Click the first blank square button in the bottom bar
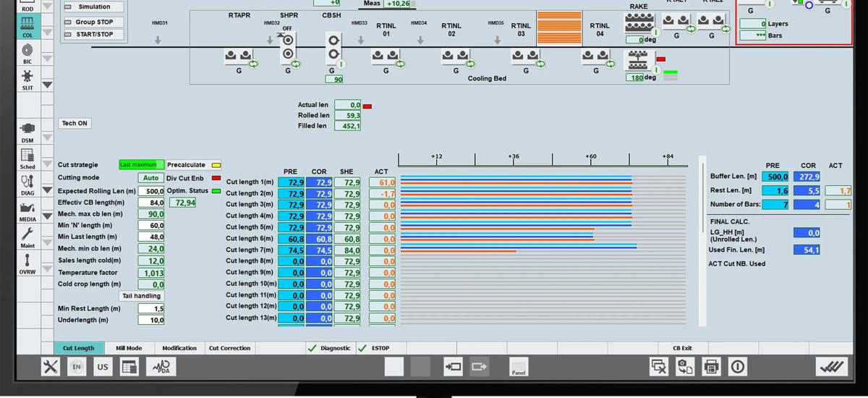The height and width of the screenshot is (398, 868). (394, 367)
